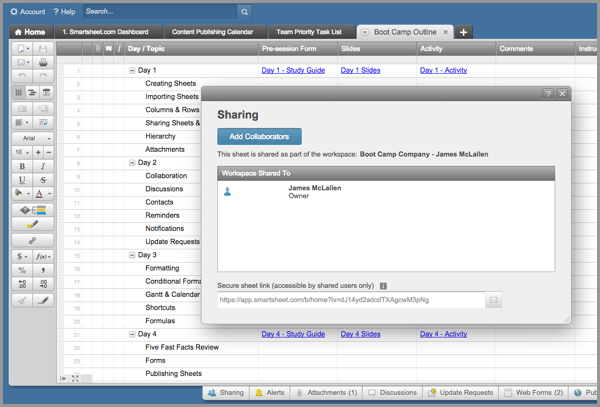Click the Strikethrough formatting button

[x=44, y=180]
